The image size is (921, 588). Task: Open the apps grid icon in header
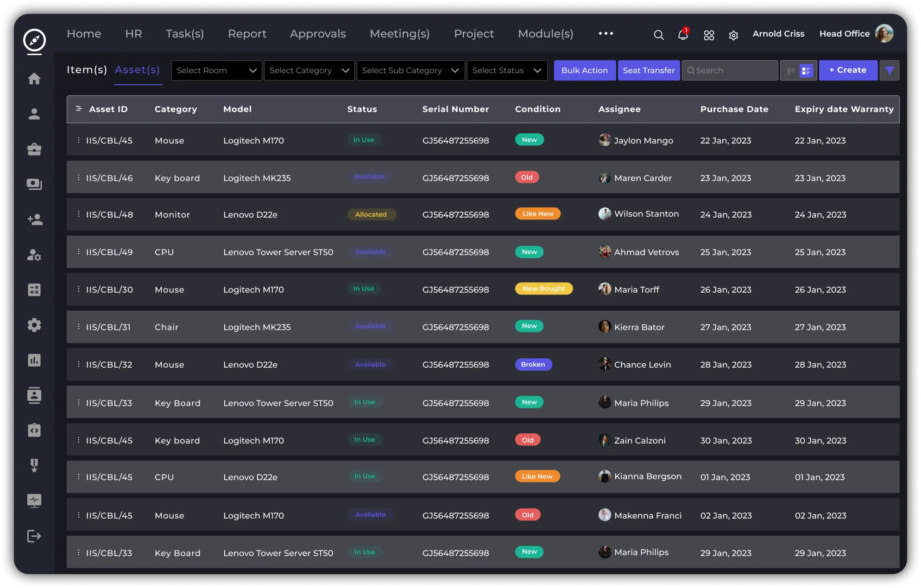coord(709,35)
